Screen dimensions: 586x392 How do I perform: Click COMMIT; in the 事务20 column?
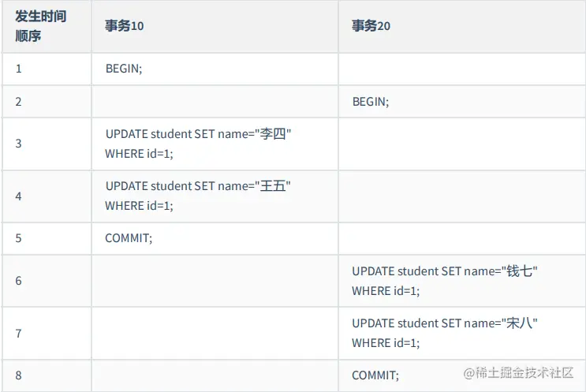coord(375,375)
